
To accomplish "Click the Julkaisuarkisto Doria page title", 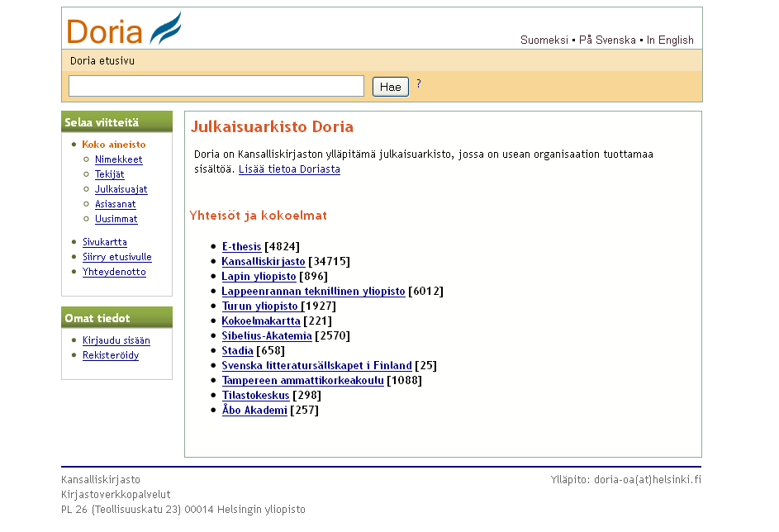I will click(273, 126).
